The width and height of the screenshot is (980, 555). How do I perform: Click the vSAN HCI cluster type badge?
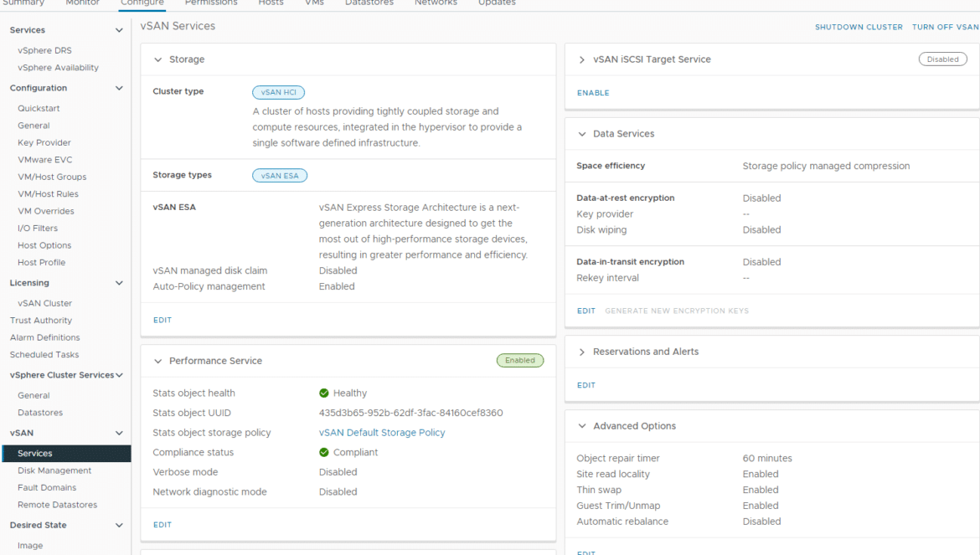coord(279,92)
